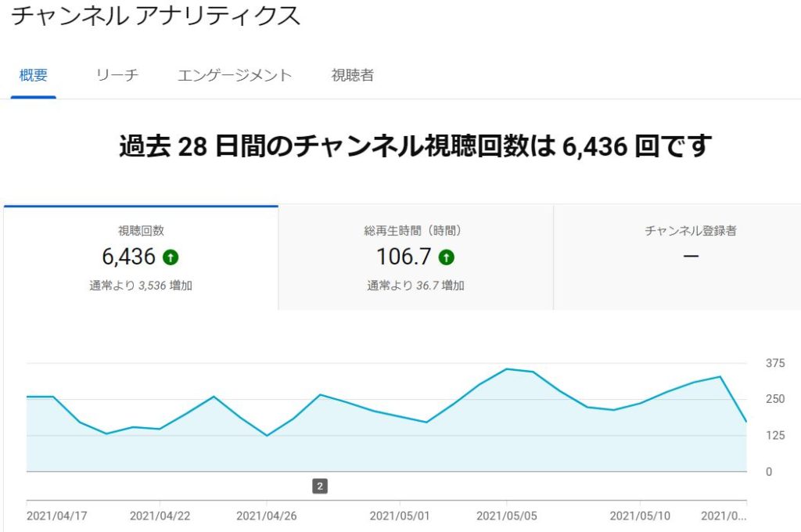
Task: Select the 2021/04/26 date on the axis
Action: 267,516
